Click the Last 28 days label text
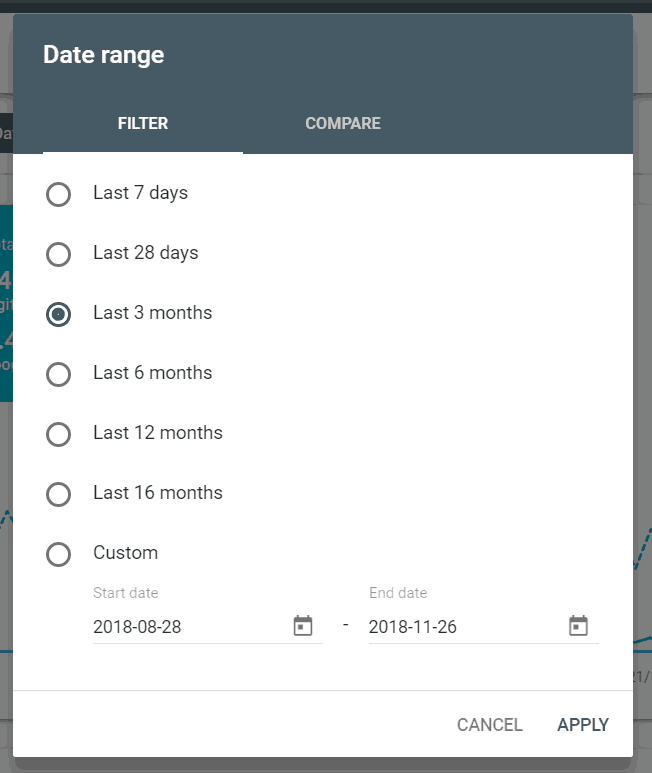The height and width of the screenshot is (773, 652). coord(145,253)
